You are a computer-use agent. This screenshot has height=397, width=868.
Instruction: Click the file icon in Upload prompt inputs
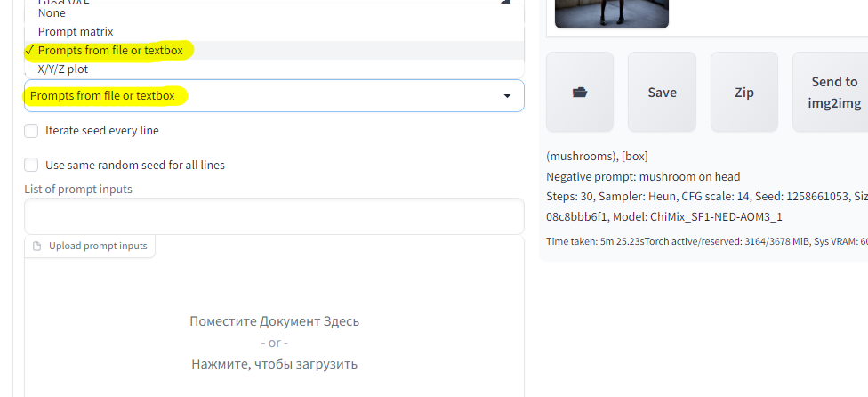(37, 247)
